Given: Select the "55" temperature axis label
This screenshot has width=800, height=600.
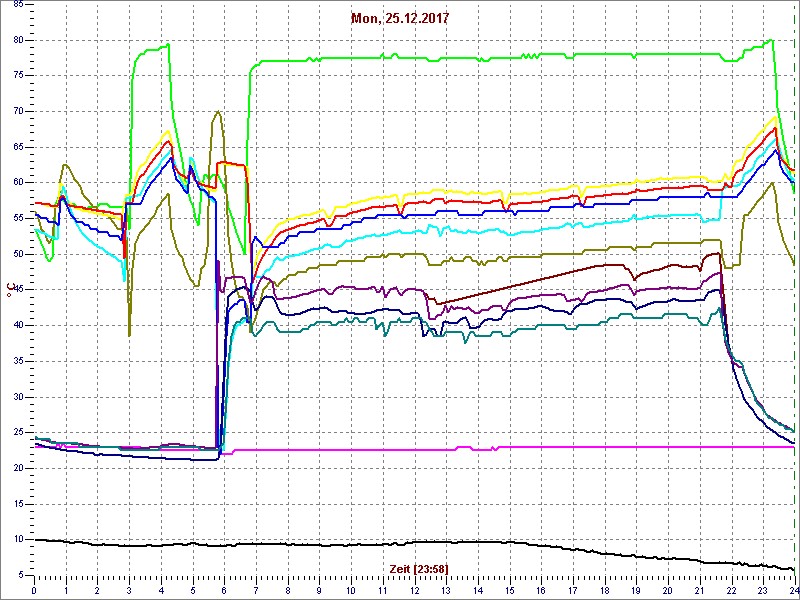Looking at the screenshot, I should [x=17, y=218].
